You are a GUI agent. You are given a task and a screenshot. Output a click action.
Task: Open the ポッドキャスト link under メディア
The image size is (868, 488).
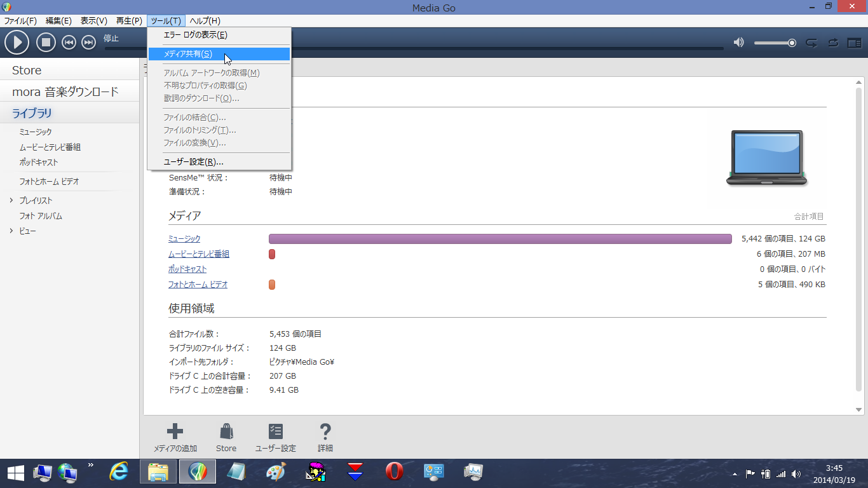coord(187,269)
